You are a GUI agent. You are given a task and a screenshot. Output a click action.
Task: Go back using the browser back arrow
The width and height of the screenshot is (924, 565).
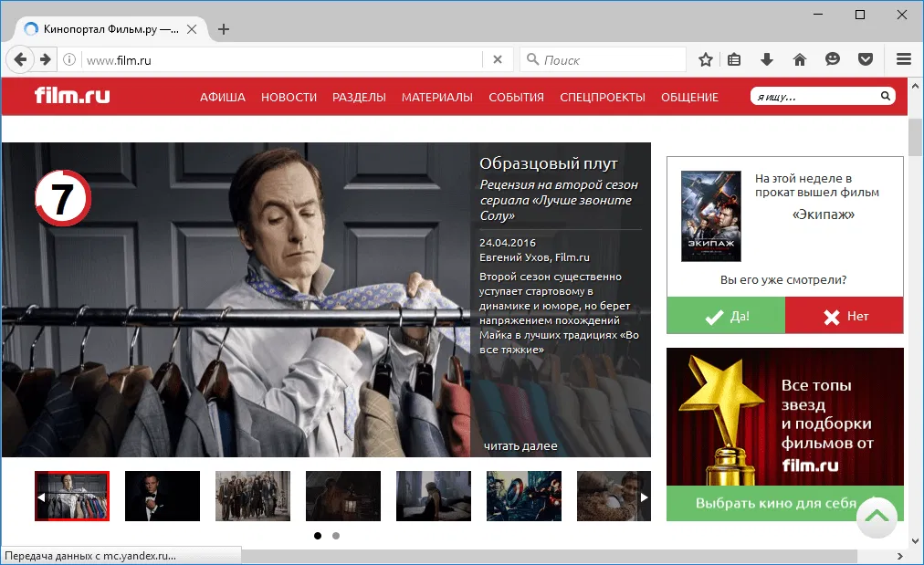tap(20, 59)
